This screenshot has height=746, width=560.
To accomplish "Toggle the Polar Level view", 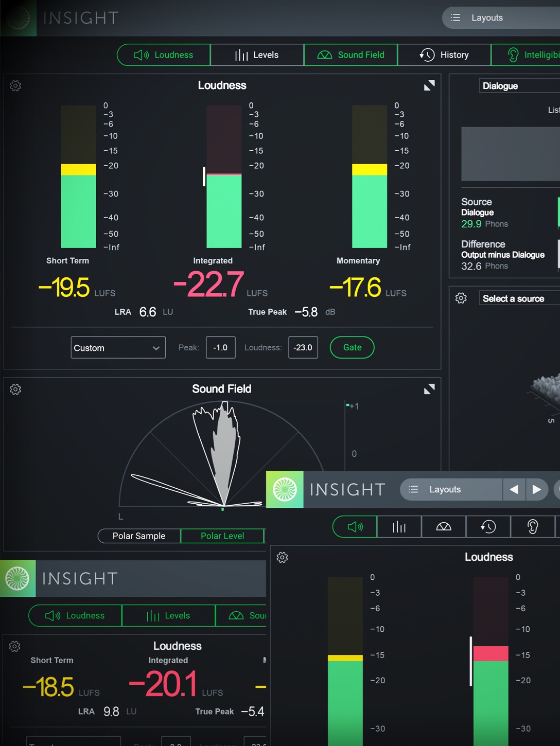I will [x=222, y=536].
